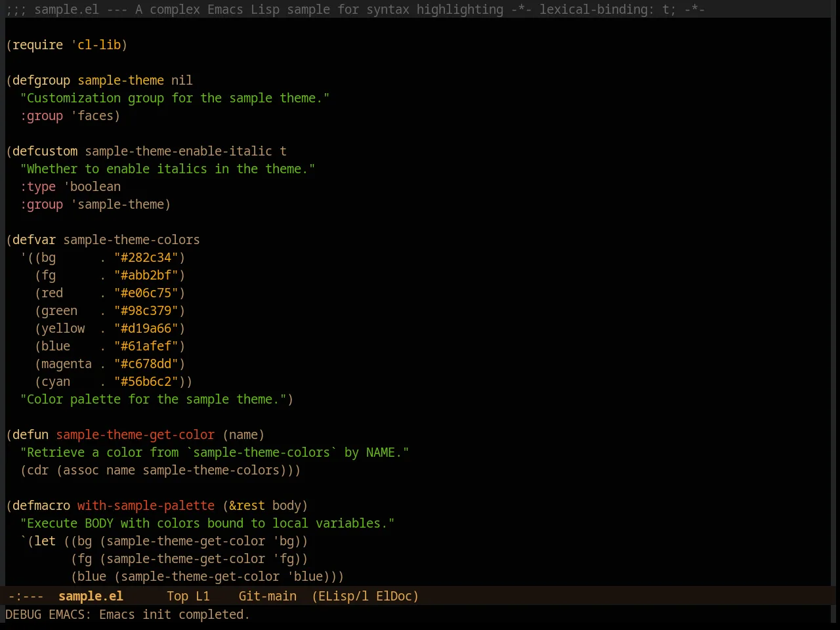Click the 'defvar' keyword
This screenshot has height=630, width=840.
[x=34, y=240]
